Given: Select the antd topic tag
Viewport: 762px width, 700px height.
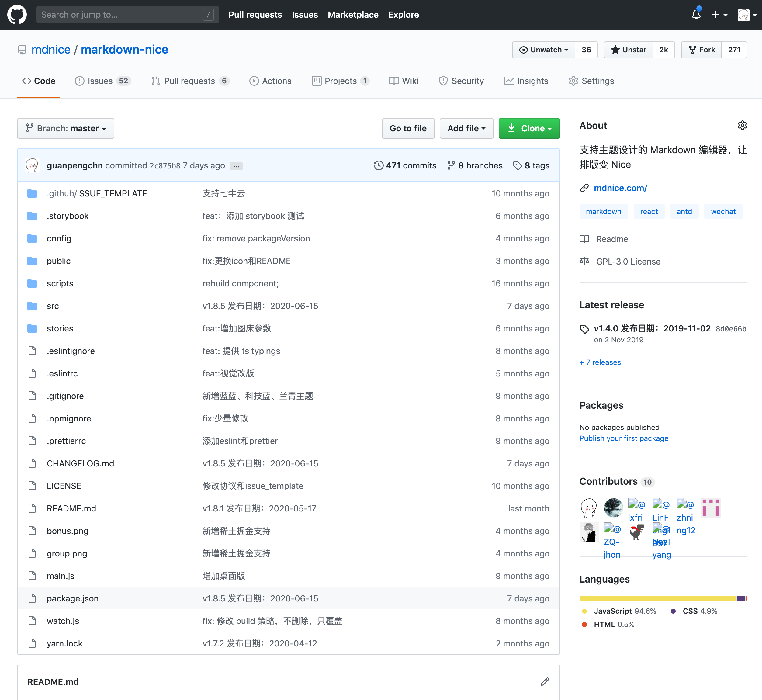Looking at the screenshot, I should (684, 211).
